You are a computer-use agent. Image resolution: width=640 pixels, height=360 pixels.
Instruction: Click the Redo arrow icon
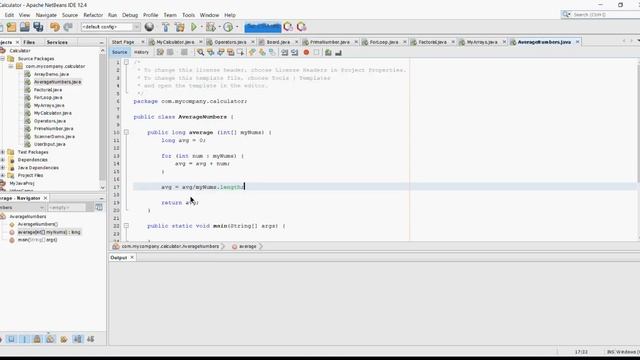(68, 27)
